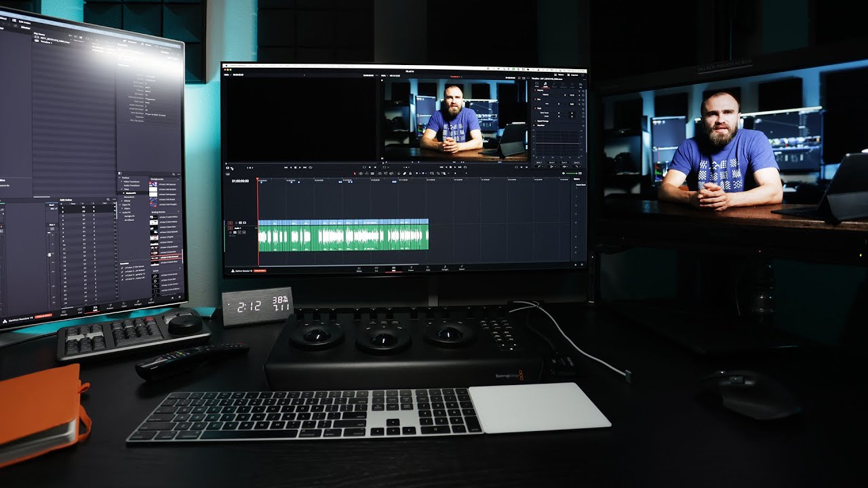Select the Trim Edit Mode tool

pos(361,173)
